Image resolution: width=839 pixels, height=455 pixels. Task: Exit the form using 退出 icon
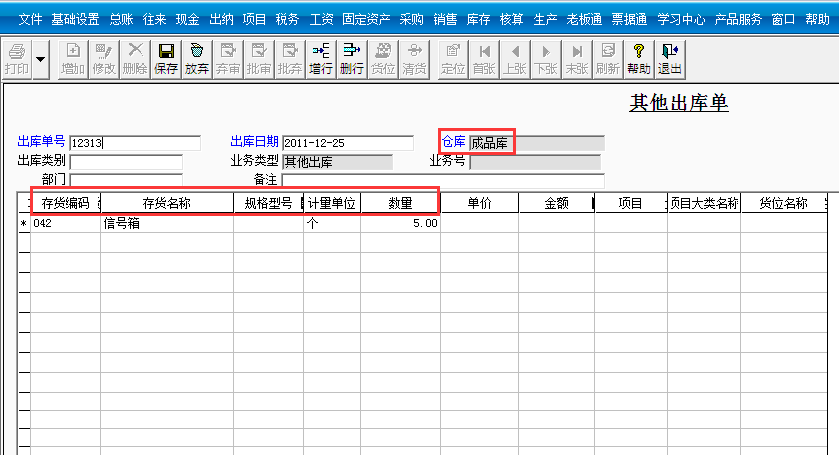point(669,58)
